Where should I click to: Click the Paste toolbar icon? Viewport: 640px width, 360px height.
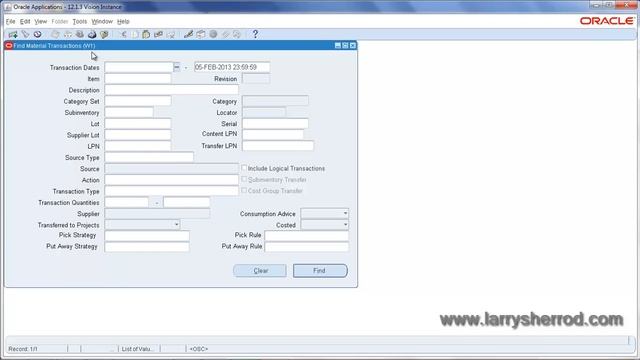click(146, 34)
